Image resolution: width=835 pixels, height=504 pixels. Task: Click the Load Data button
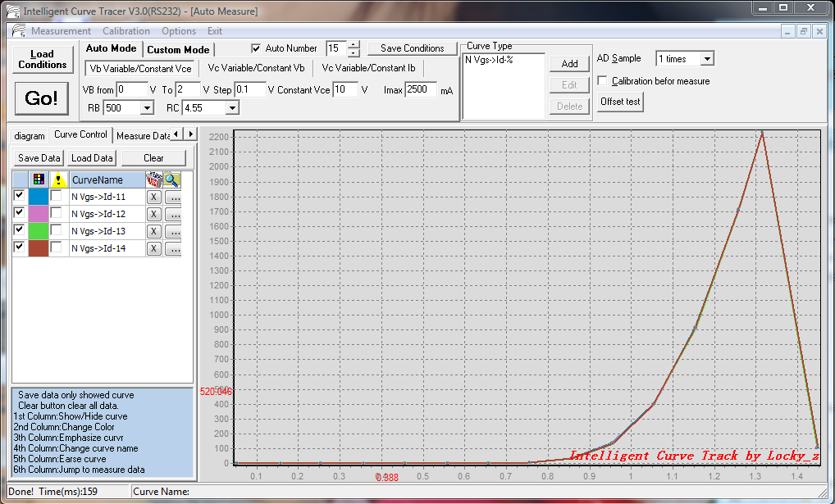pos(92,158)
